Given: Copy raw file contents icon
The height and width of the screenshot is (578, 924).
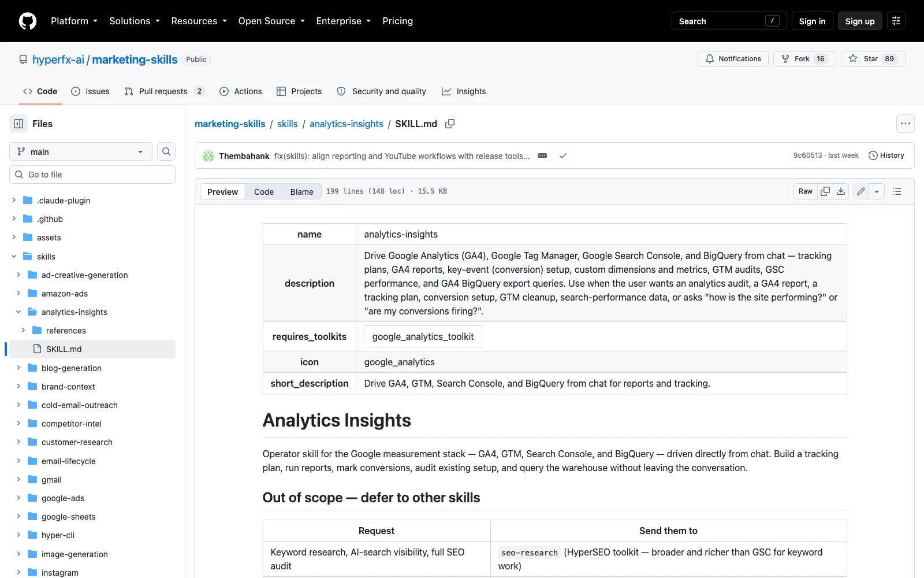Looking at the screenshot, I should pyautogui.click(x=825, y=191).
